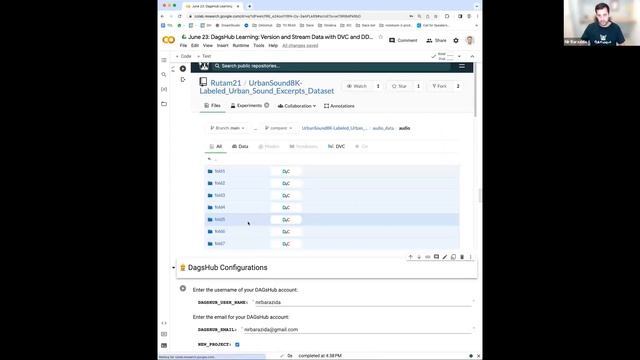The height and width of the screenshot is (360, 640).
Task: Run the cell showing the DagsHub page
Action: pyautogui.click(x=182, y=69)
